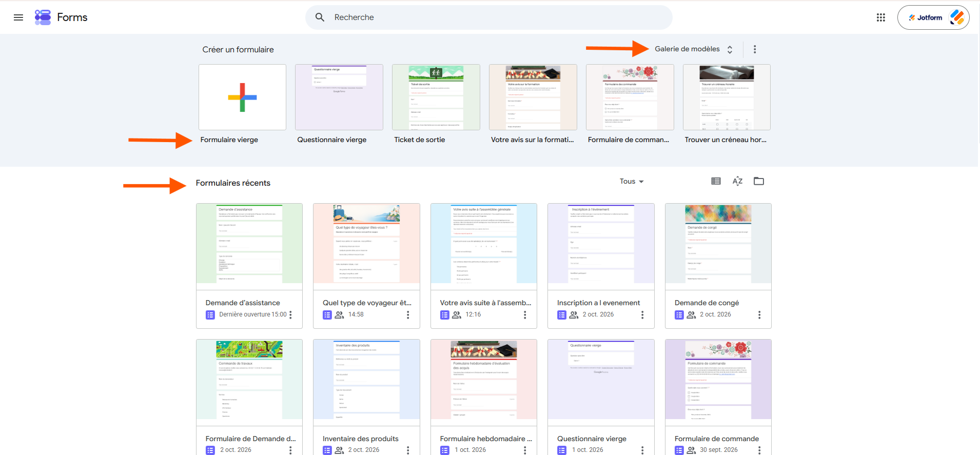The image size is (980, 455).
Task: Open the Ticket de sortie template
Action: pyautogui.click(x=436, y=97)
